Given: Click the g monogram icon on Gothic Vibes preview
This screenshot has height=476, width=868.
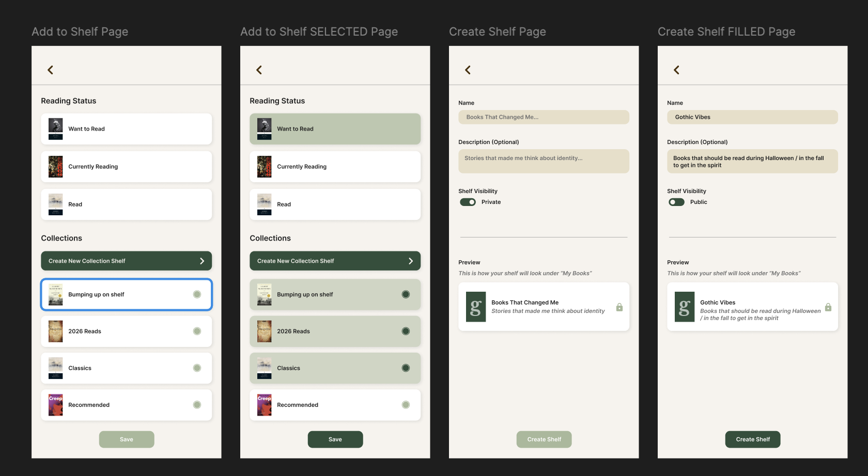Looking at the screenshot, I should [x=684, y=307].
